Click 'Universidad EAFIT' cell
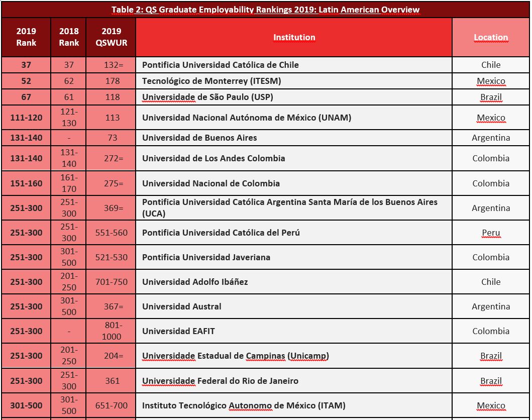Screen dimensions: 532x420 point(294,331)
